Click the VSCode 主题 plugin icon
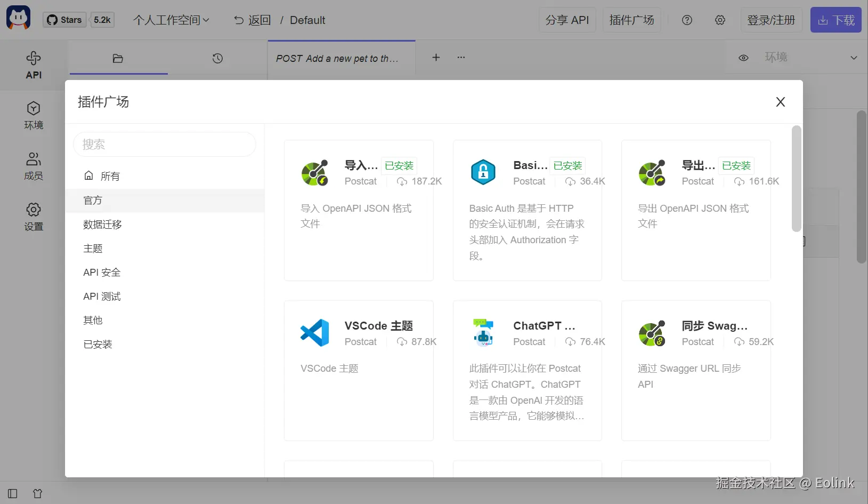Screen dimensions: 868x504 click(315, 333)
